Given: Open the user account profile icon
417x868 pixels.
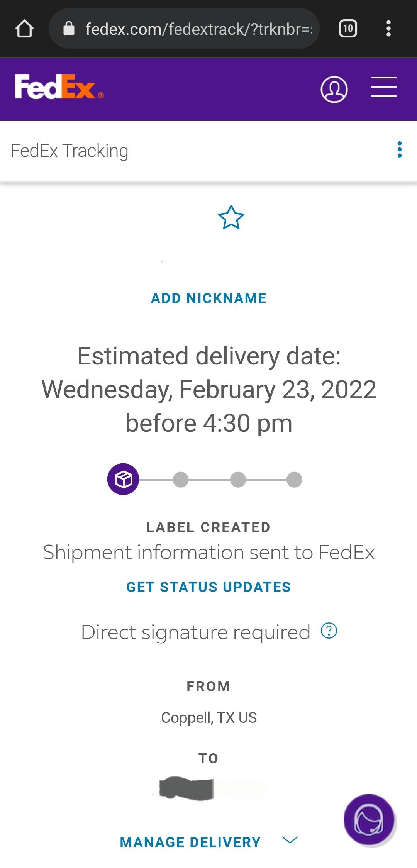Looking at the screenshot, I should (x=334, y=89).
